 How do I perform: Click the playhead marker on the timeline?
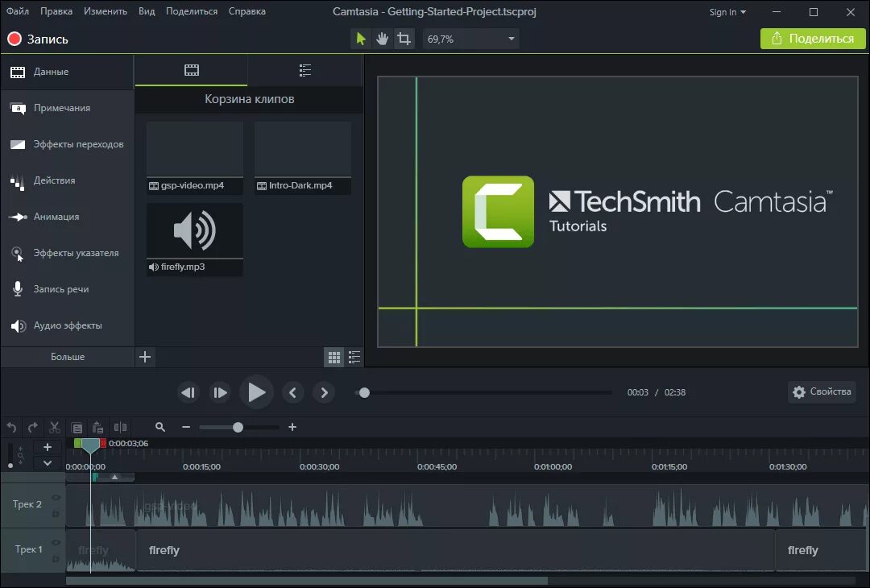(x=90, y=445)
